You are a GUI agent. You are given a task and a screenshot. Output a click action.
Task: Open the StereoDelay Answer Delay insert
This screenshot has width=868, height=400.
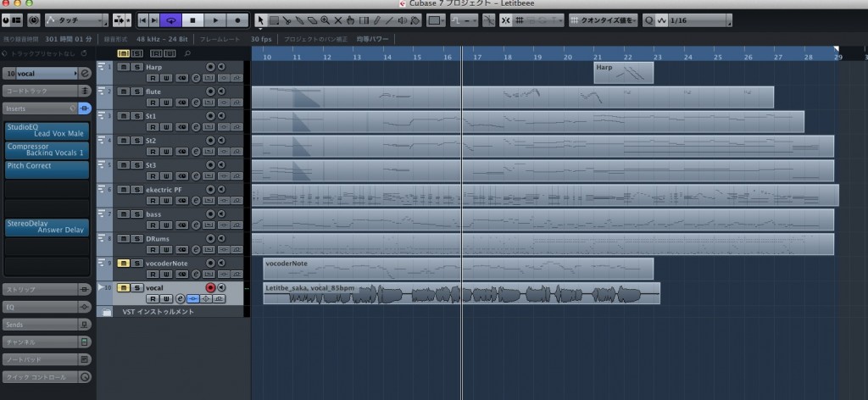tap(47, 227)
